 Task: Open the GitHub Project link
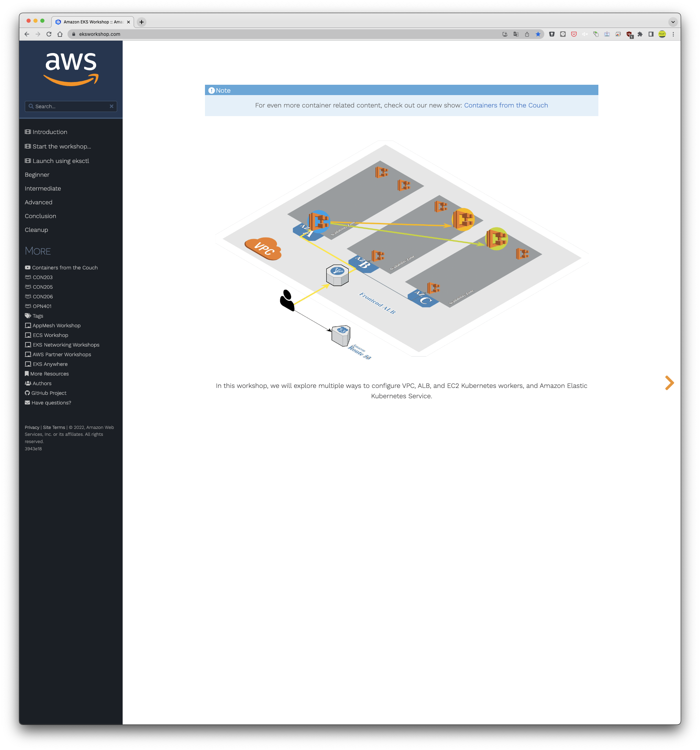pyautogui.click(x=49, y=393)
